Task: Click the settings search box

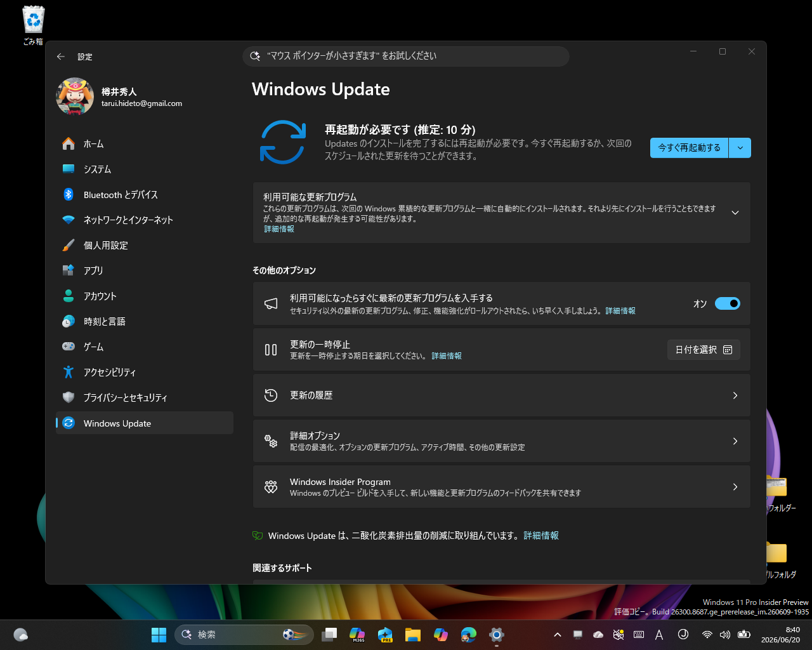Action: tap(406, 56)
